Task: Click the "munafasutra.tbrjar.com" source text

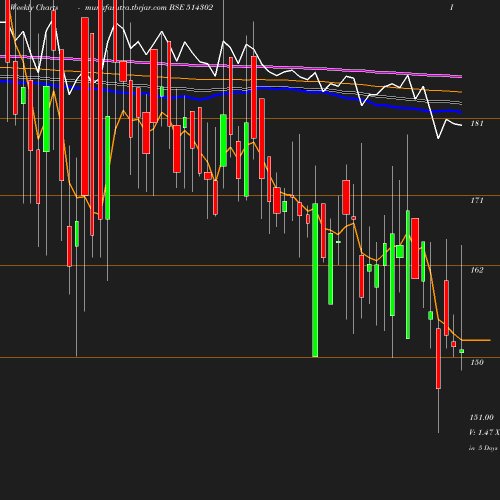Action: (x=126, y=7)
